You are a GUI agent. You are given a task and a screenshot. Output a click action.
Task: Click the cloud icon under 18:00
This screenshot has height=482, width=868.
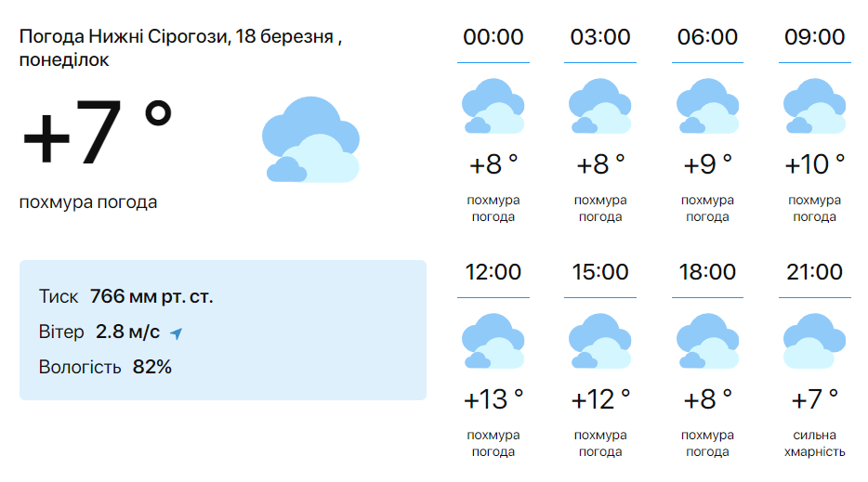(x=707, y=342)
